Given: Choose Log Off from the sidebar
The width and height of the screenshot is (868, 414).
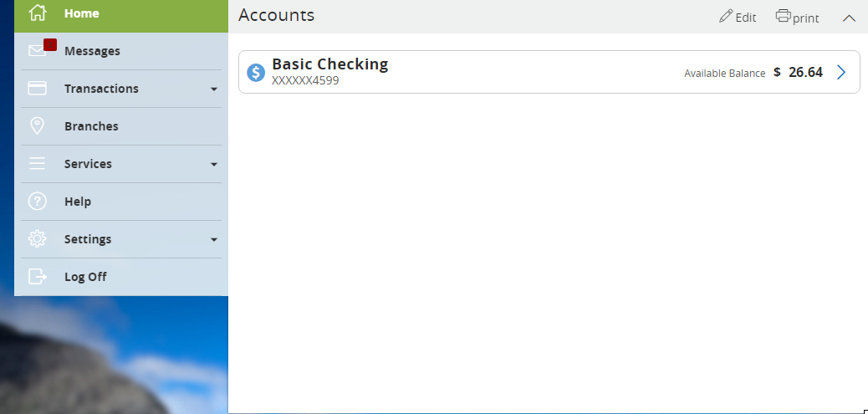Looking at the screenshot, I should (x=121, y=277).
